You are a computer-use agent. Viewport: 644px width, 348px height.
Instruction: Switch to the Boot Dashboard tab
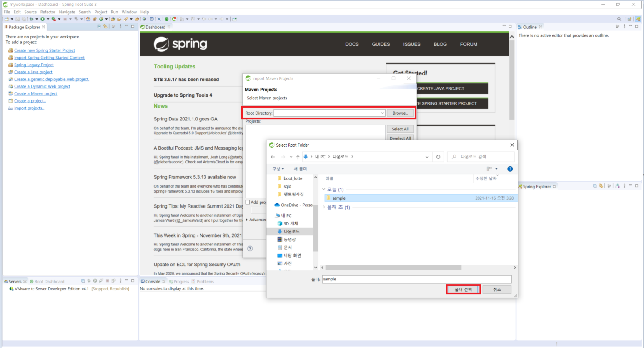(x=47, y=281)
